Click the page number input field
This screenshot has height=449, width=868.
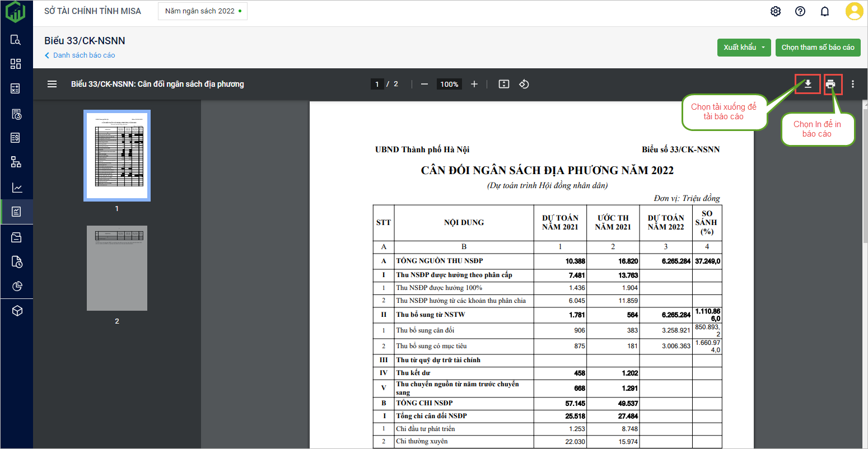pyautogui.click(x=377, y=84)
